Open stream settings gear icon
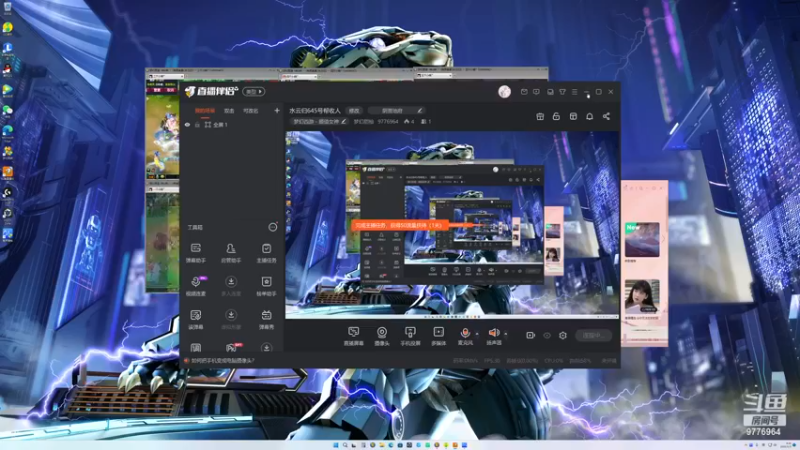The height and width of the screenshot is (450, 800). pos(563,335)
